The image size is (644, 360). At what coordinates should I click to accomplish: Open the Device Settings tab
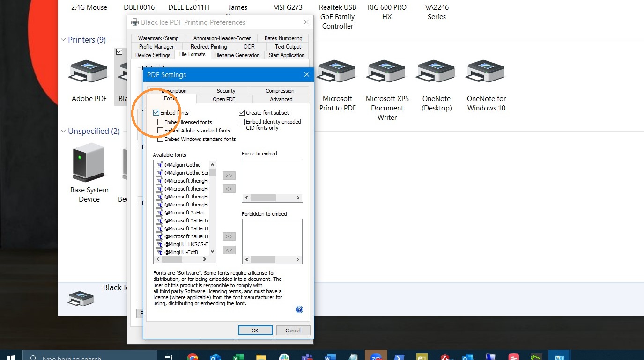click(x=153, y=55)
